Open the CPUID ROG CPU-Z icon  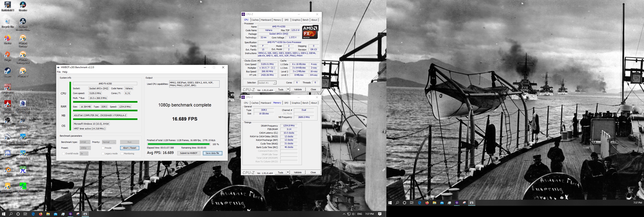click(x=7, y=90)
